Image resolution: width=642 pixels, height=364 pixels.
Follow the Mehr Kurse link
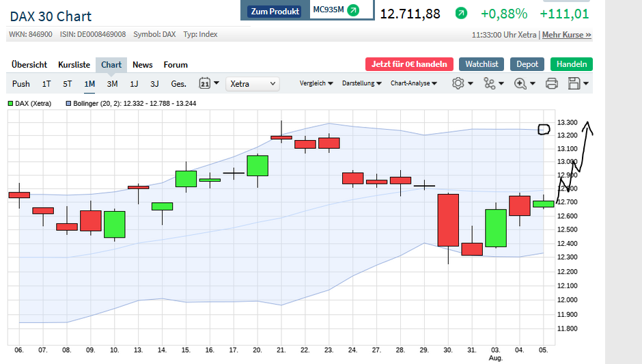pos(567,35)
